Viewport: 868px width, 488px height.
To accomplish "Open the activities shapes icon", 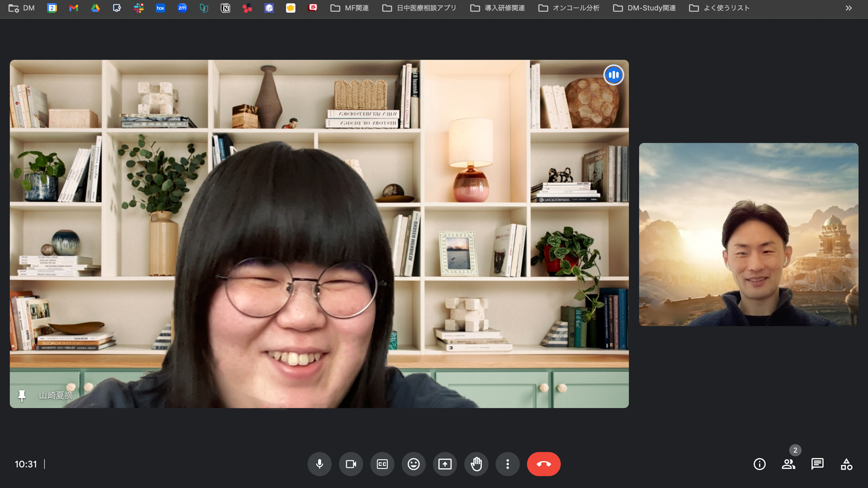I will [846, 464].
